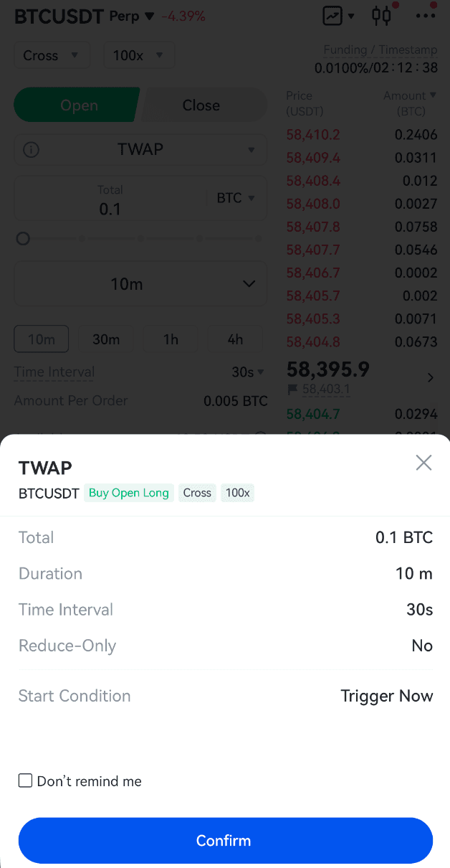
Task: Tap the candlestick chart icon
Action: click(x=381, y=15)
